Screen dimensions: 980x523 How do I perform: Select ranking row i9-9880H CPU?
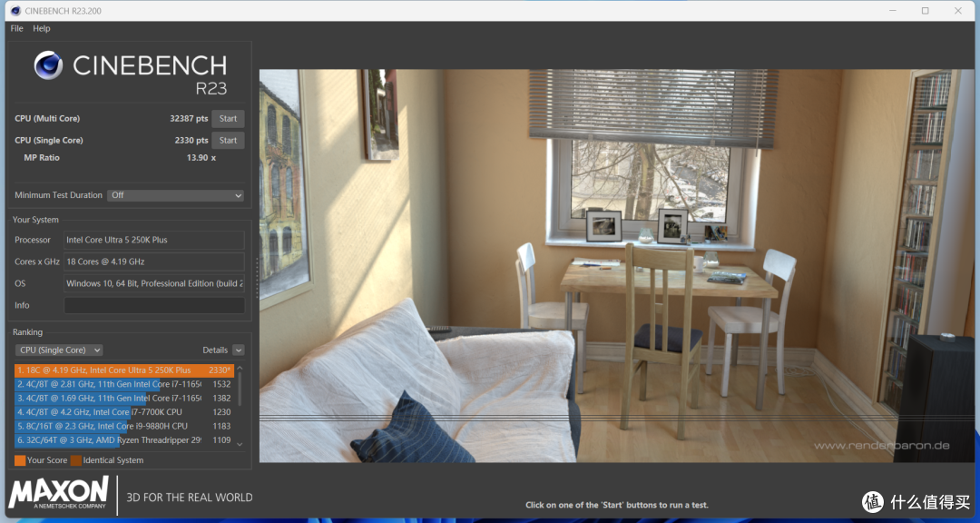(x=124, y=426)
